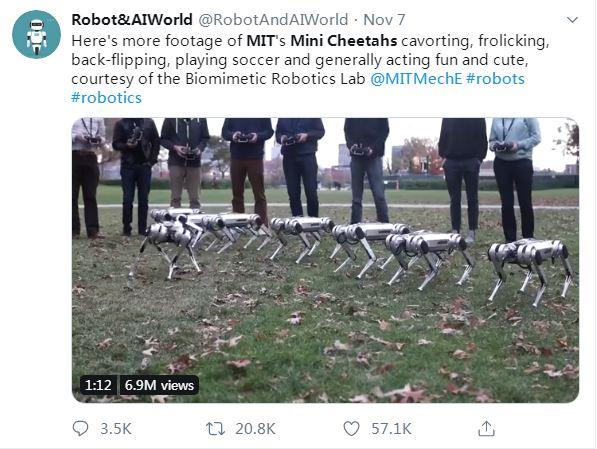Open the Nov 7 timestamp link
Screen dimensions: 597x449
(384, 20)
